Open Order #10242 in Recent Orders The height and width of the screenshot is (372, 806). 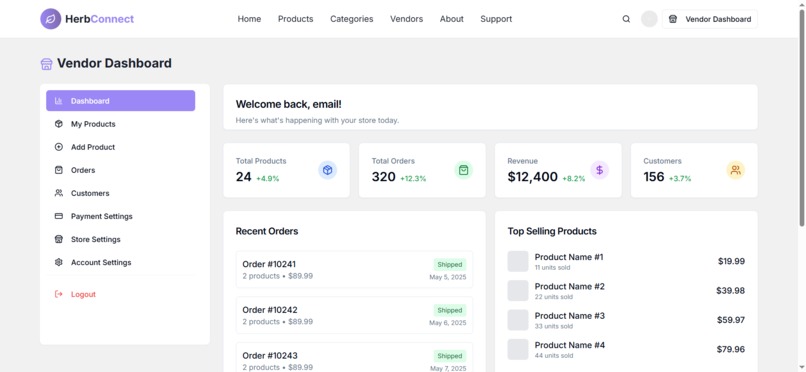pos(354,315)
